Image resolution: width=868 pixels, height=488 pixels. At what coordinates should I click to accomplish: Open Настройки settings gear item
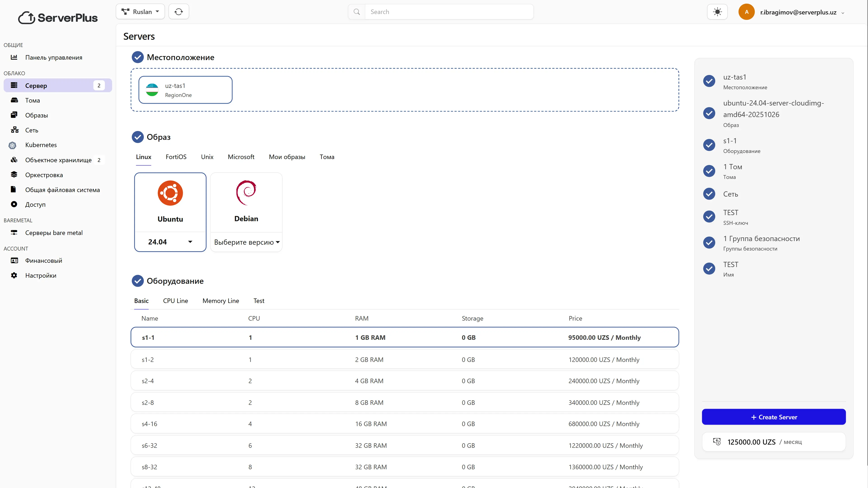40,275
